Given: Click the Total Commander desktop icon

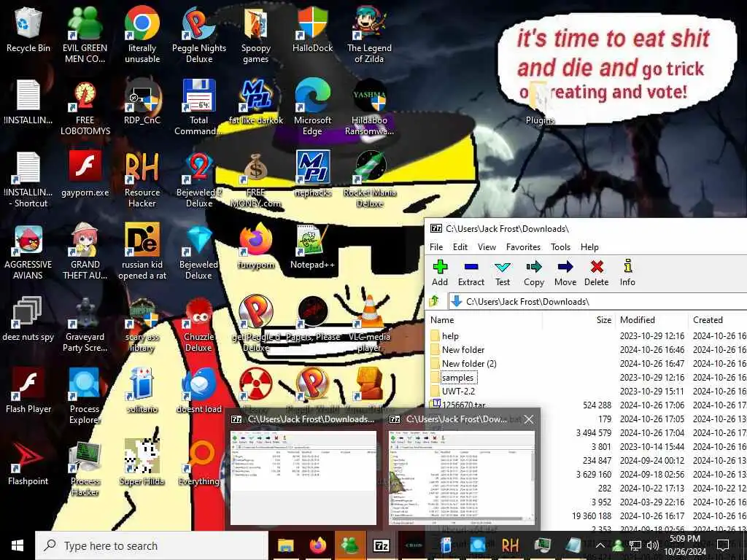Looking at the screenshot, I should click(x=199, y=107).
